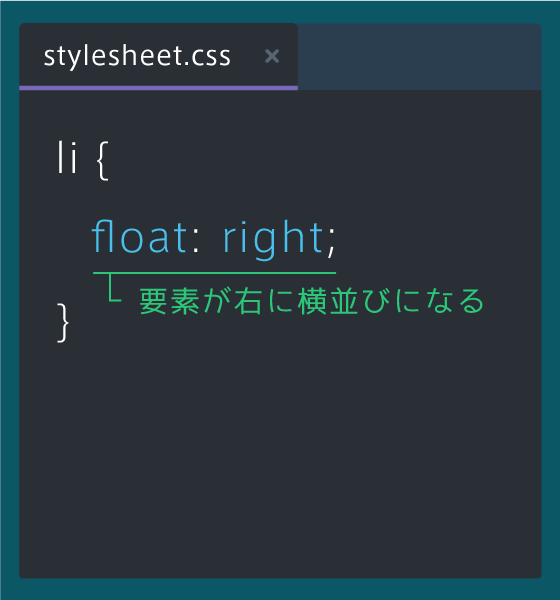Click the empty editor area below the code
The height and width of the screenshot is (600, 560).
[x=280, y=459]
